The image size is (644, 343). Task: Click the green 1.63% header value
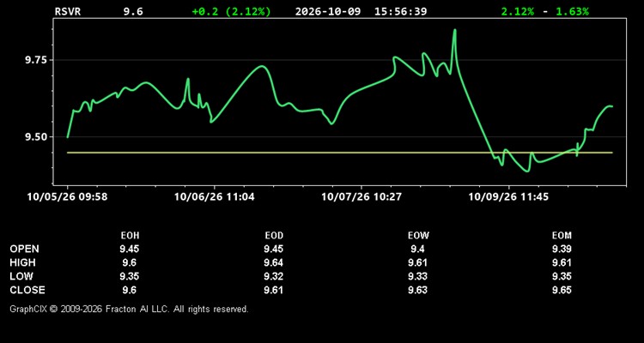[x=572, y=11]
